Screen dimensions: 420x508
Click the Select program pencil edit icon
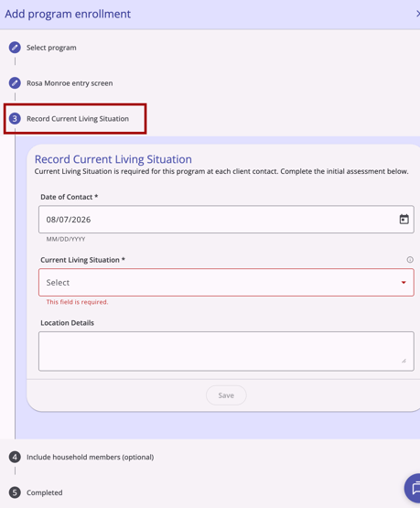[15, 48]
